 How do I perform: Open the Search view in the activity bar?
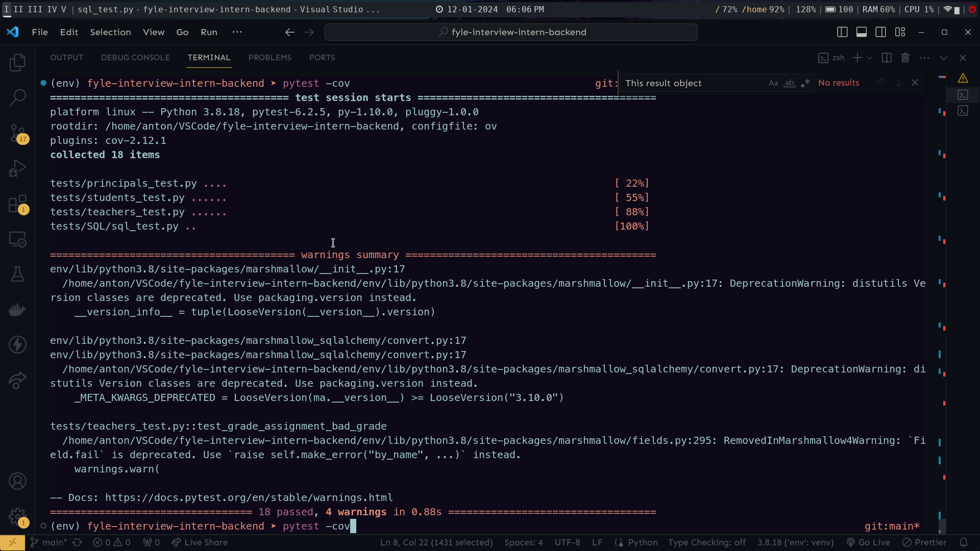pos(17,97)
